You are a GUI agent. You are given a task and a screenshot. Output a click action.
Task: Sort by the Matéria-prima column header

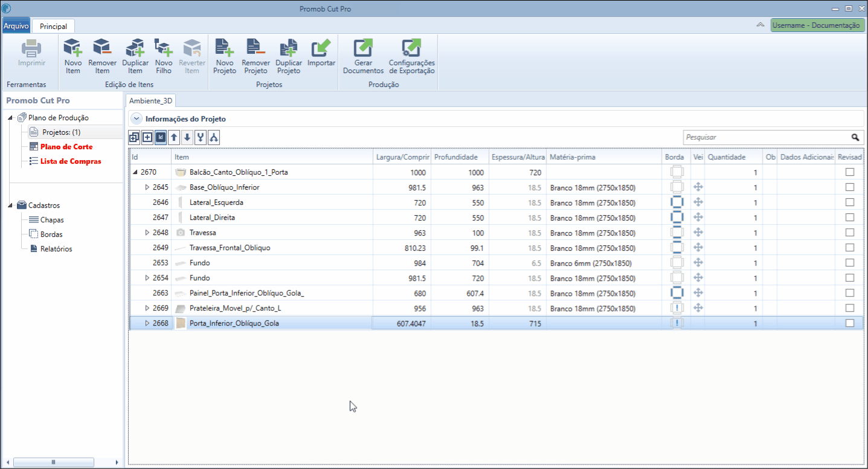[x=604, y=157]
